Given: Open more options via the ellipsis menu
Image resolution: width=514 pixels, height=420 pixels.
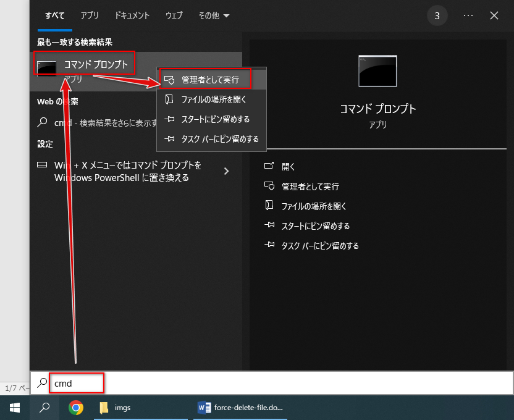Looking at the screenshot, I should pyautogui.click(x=468, y=15).
